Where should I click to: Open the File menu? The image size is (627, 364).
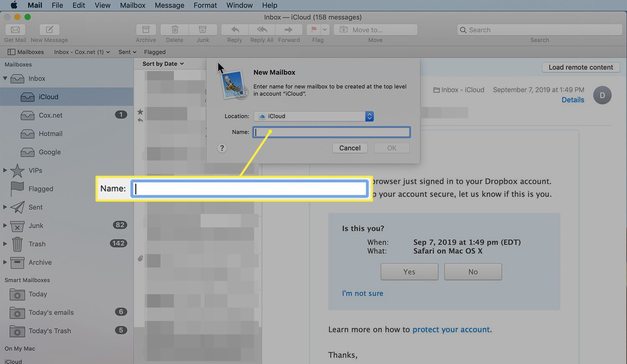pos(57,5)
